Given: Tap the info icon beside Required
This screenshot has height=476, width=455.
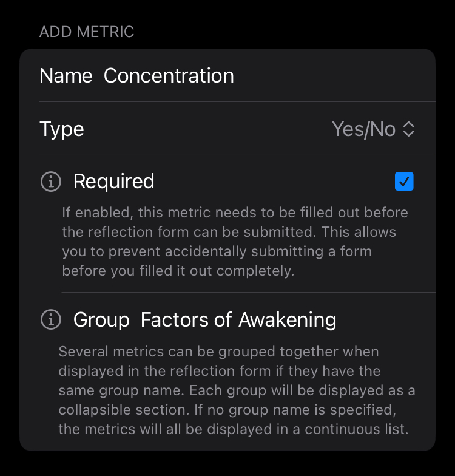Looking at the screenshot, I should (51, 182).
